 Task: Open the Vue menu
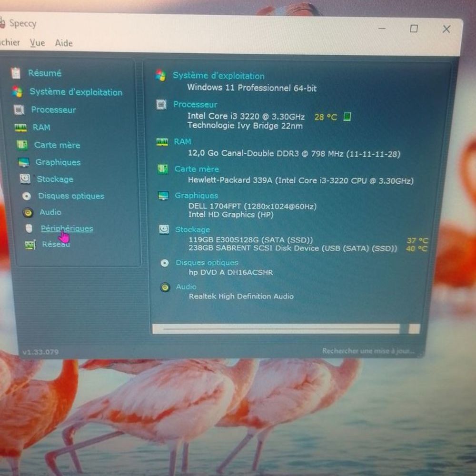(37, 43)
